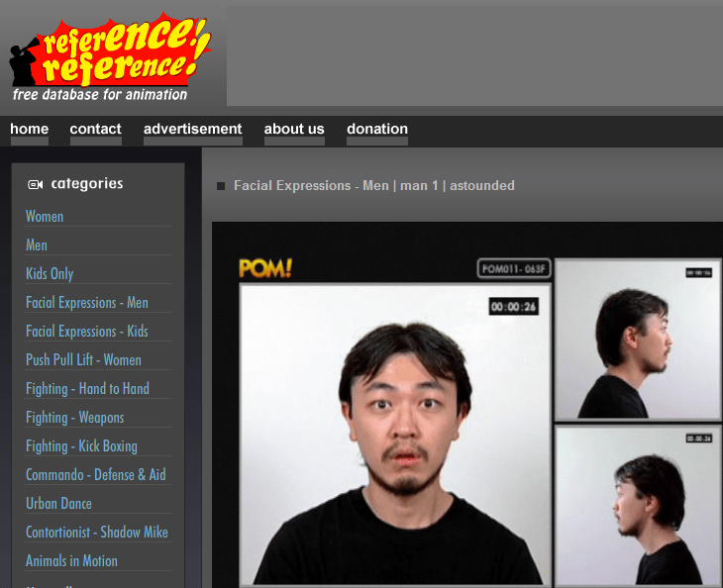The height and width of the screenshot is (588, 723).
Task: Open the home menu item
Action: [x=30, y=129]
